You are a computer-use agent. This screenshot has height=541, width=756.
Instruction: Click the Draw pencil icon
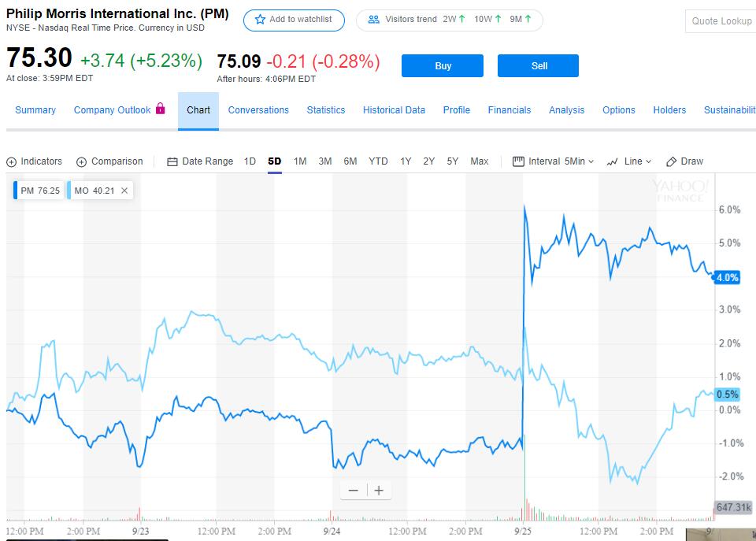[672, 161]
